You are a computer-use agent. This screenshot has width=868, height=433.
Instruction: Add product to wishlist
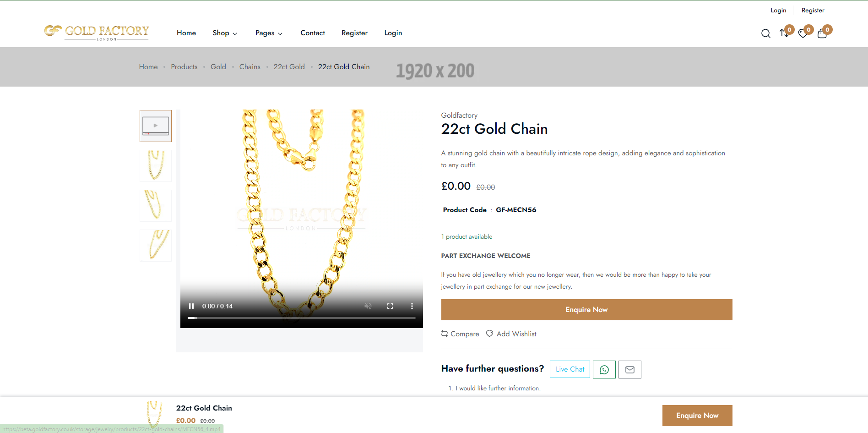click(x=511, y=334)
